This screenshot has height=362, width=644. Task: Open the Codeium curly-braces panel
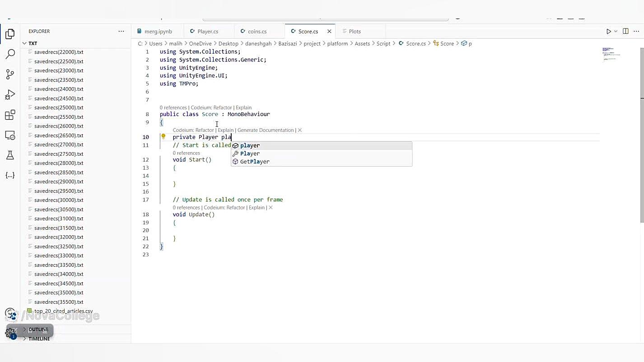[x=10, y=175]
